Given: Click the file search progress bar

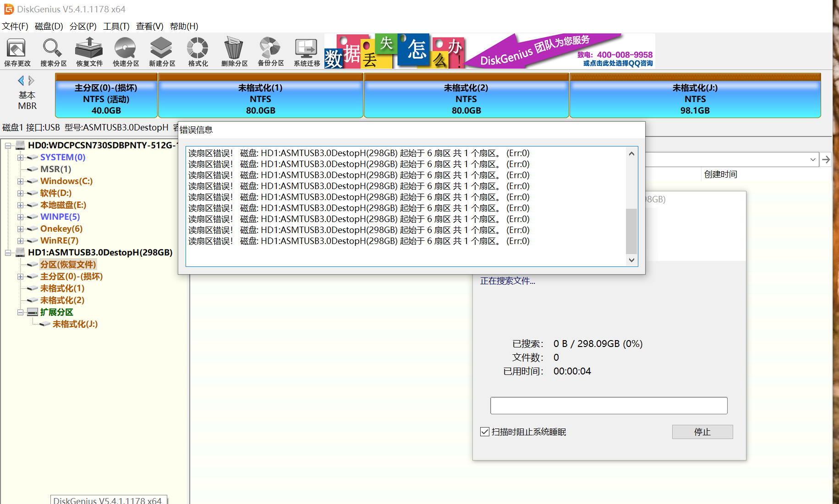Looking at the screenshot, I should pyautogui.click(x=609, y=406).
